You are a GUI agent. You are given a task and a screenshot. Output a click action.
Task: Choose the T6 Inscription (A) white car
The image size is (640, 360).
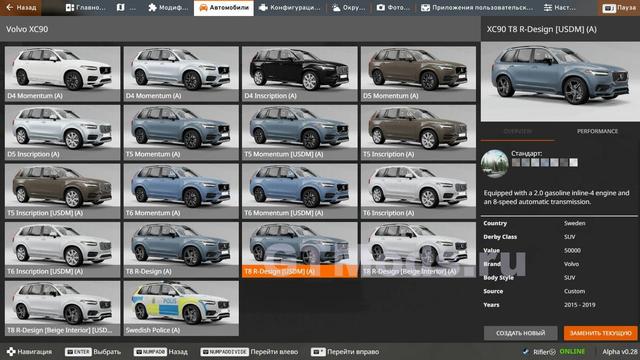pos(418,191)
